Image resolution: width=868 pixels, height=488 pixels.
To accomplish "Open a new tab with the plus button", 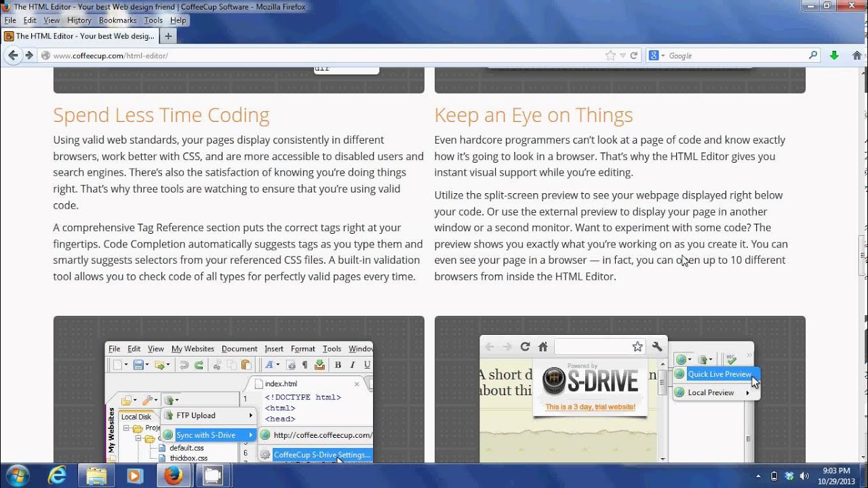I will click(168, 36).
